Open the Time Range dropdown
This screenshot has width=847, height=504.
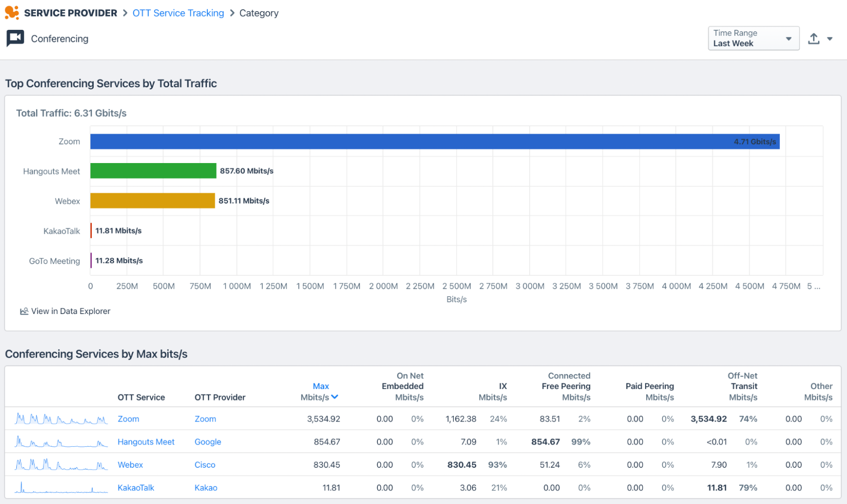pyautogui.click(x=753, y=38)
